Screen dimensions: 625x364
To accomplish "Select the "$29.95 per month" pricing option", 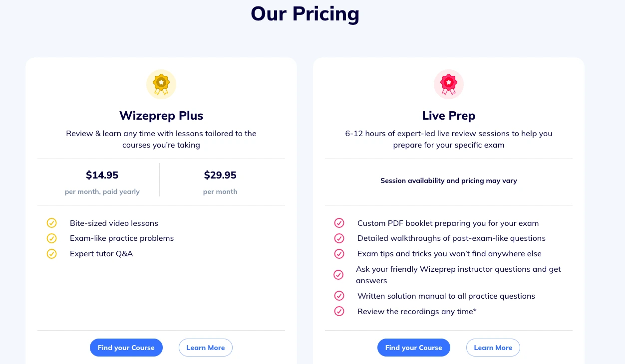I will pyautogui.click(x=220, y=182).
